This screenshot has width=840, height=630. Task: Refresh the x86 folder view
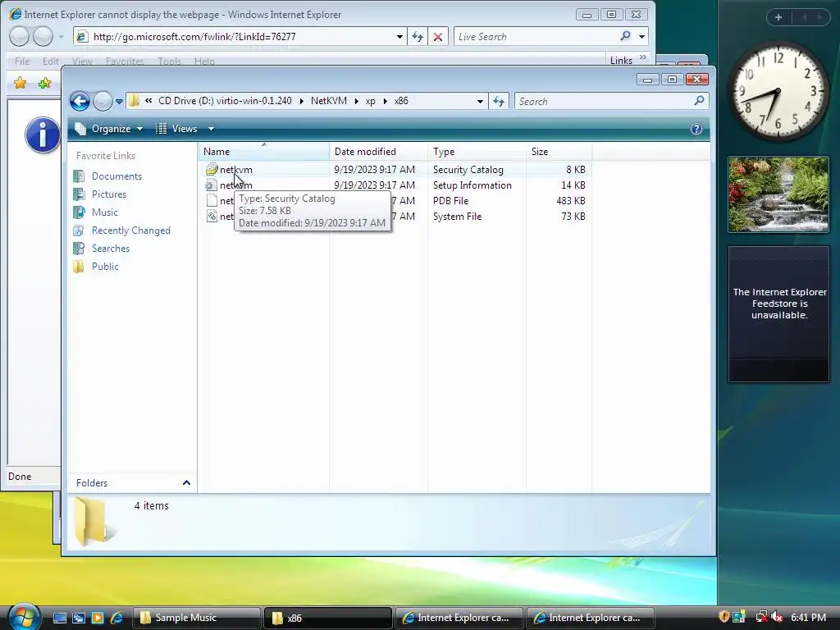[x=499, y=101]
